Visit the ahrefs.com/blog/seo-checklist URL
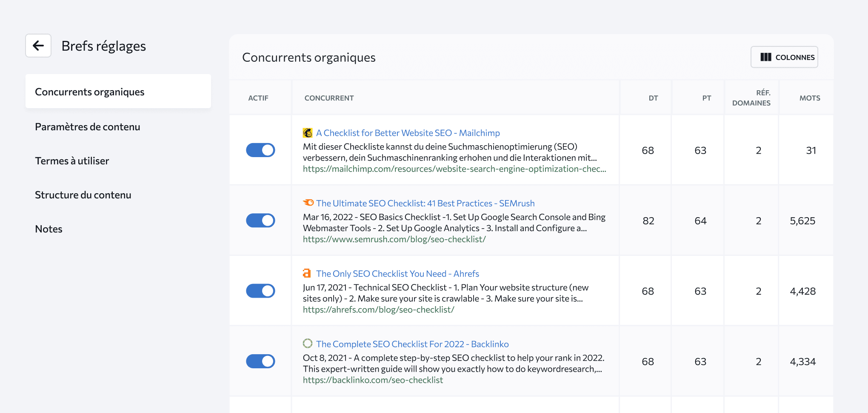 click(379, 310)
